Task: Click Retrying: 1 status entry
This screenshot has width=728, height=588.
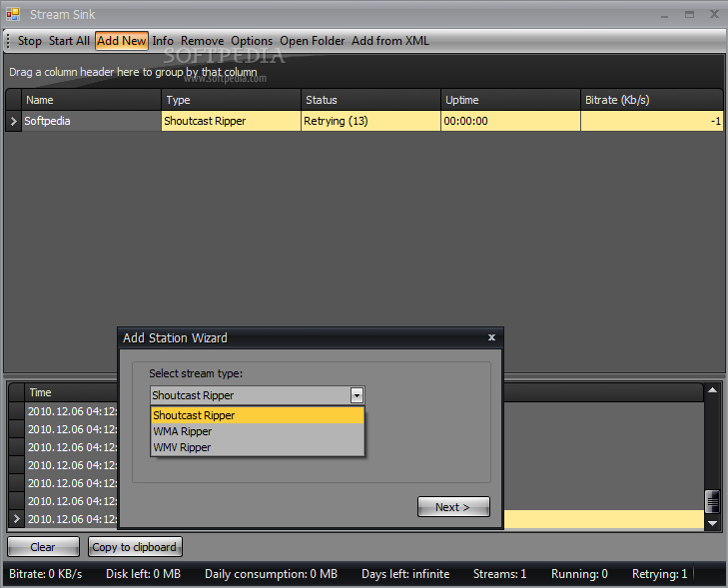Action: pos(659,574)
